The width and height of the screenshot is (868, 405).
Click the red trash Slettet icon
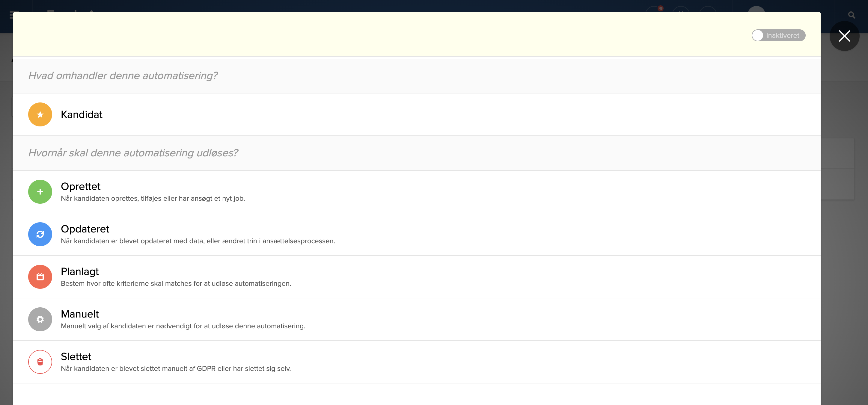40,362
